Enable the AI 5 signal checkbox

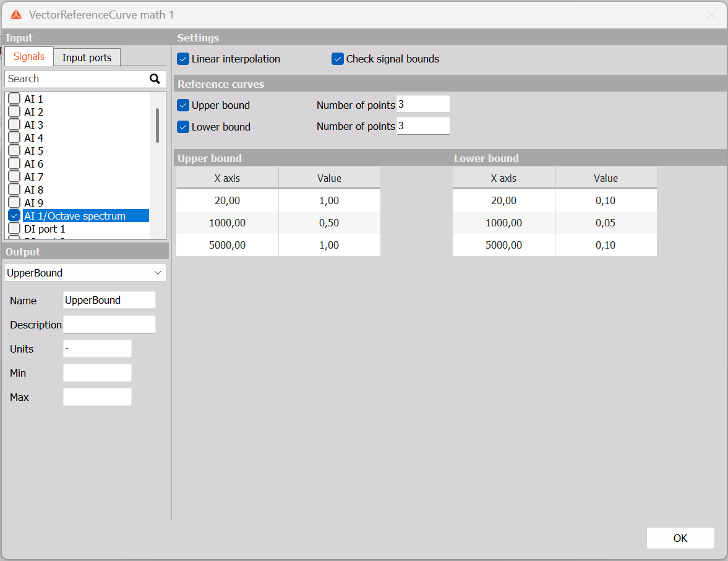(14, 150)
